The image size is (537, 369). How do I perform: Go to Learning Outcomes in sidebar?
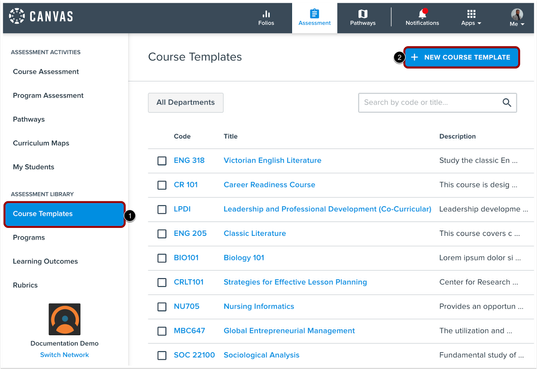pyautogui.click(x=45, y=261)
